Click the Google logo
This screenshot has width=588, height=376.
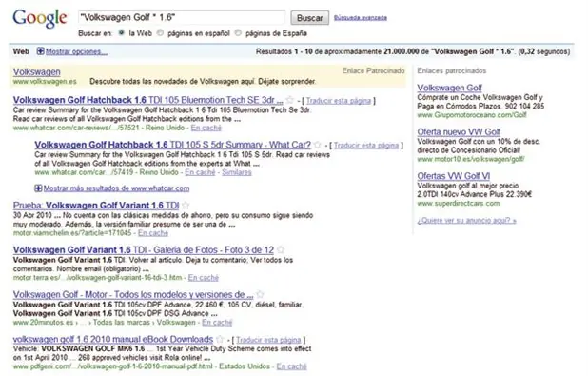click(x=40, y=18)
